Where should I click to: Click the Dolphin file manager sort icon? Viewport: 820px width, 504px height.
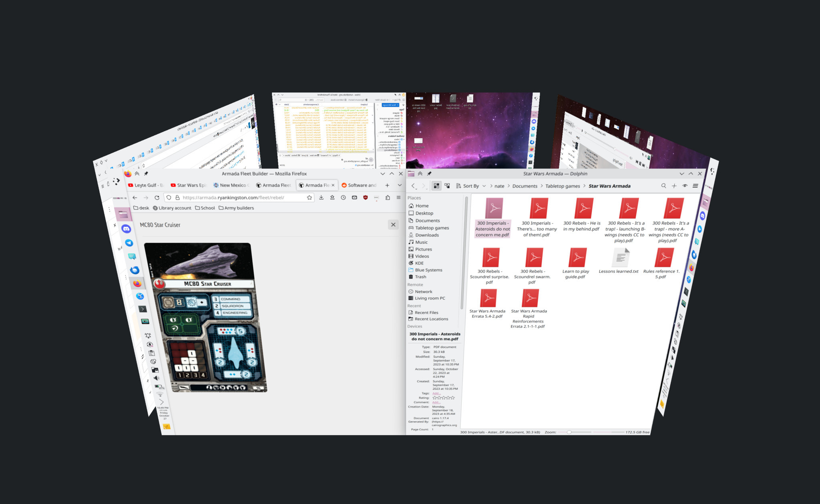pos(457,186)
